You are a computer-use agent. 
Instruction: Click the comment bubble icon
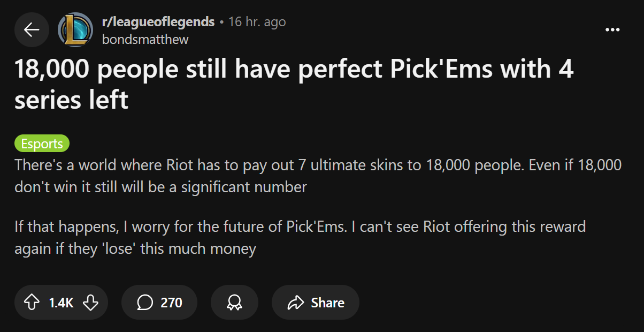point(145,303)
